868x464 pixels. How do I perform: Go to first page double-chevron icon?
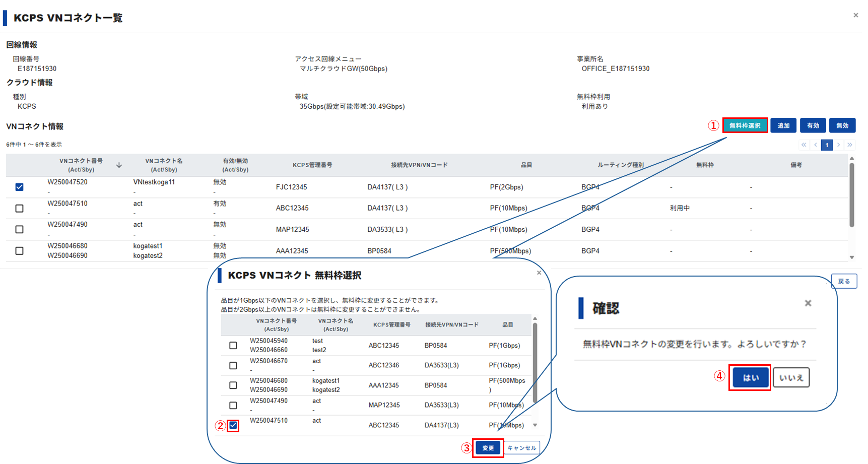(x=804, y=145)
